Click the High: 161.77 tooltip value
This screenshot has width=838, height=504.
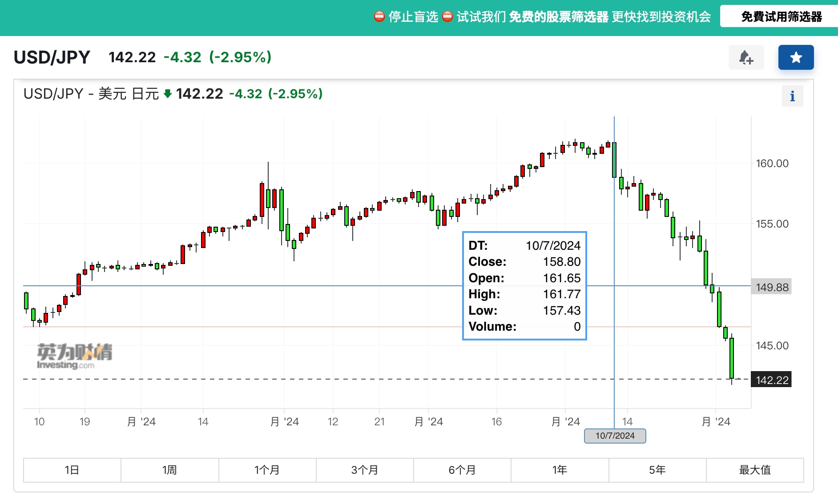pos(562,294)
